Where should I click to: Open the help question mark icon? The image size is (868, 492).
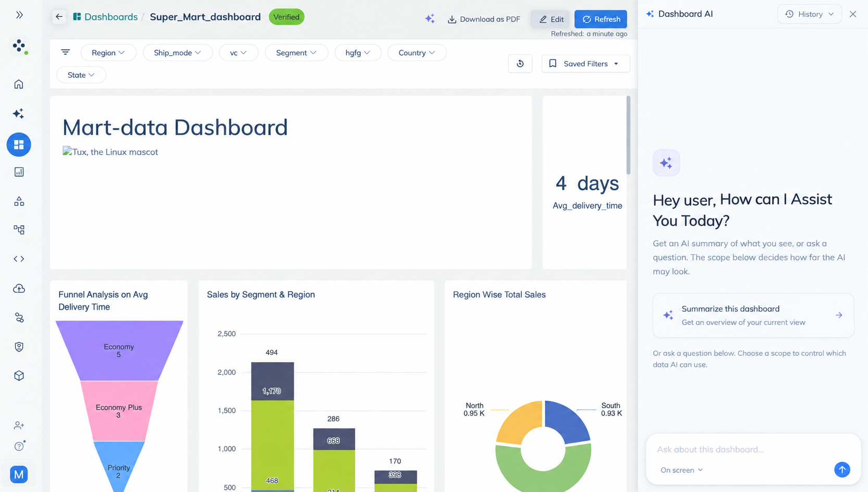point(19,446)
